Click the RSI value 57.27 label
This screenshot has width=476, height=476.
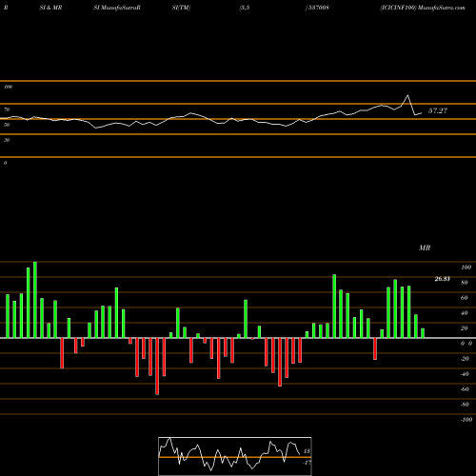tap(438, 110)
